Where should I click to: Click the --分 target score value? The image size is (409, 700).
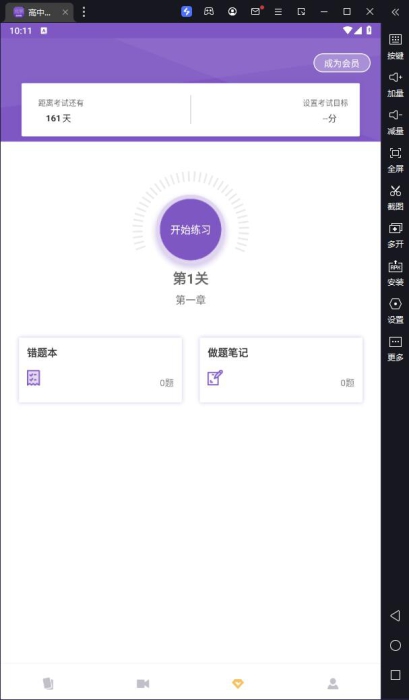(330, 118)
